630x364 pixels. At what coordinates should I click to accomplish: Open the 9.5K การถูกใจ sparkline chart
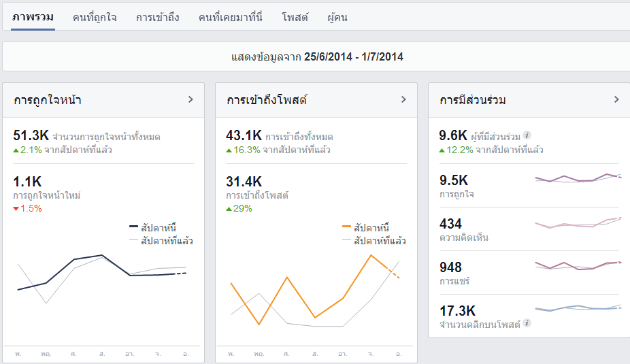click(x=578, y=178)
